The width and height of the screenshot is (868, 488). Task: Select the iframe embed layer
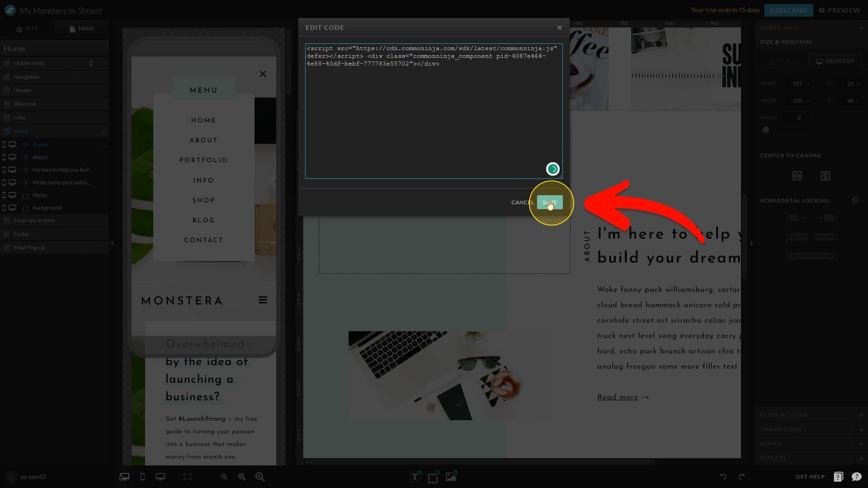[40, 145]
